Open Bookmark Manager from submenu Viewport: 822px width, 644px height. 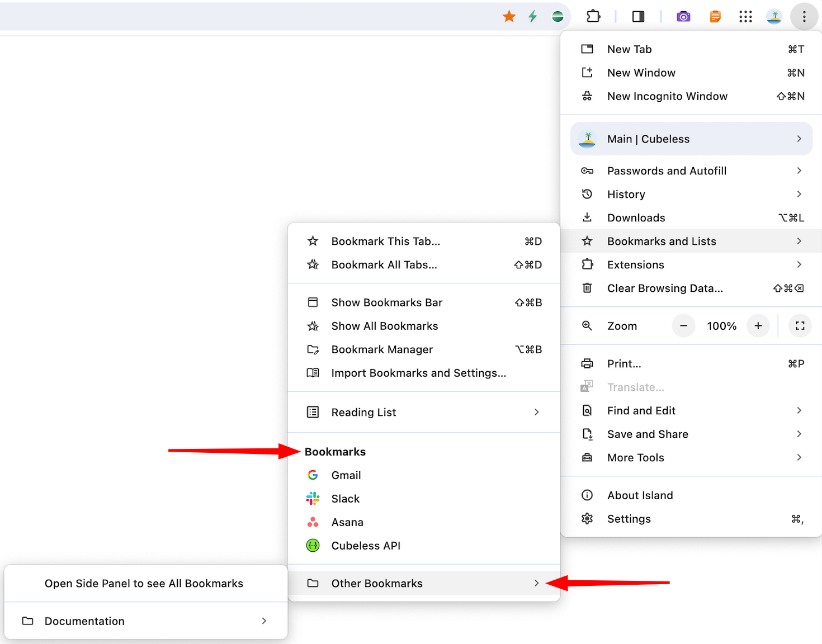(424, 349)
